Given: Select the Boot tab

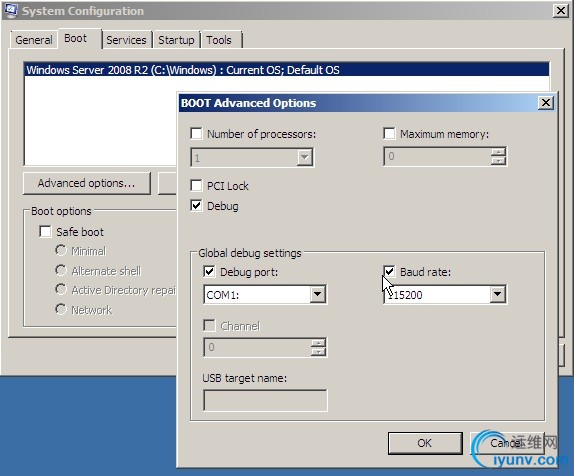Looking at the screenshot, I should coord(79,38).
